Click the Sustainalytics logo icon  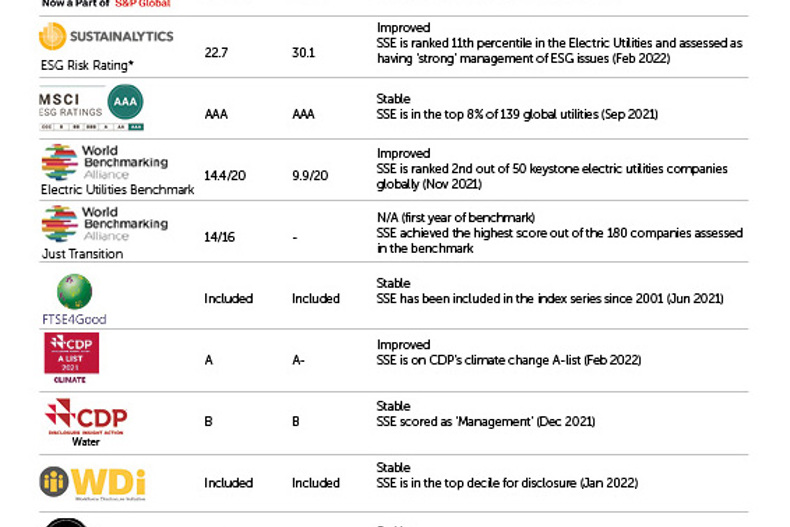point(53,37)
